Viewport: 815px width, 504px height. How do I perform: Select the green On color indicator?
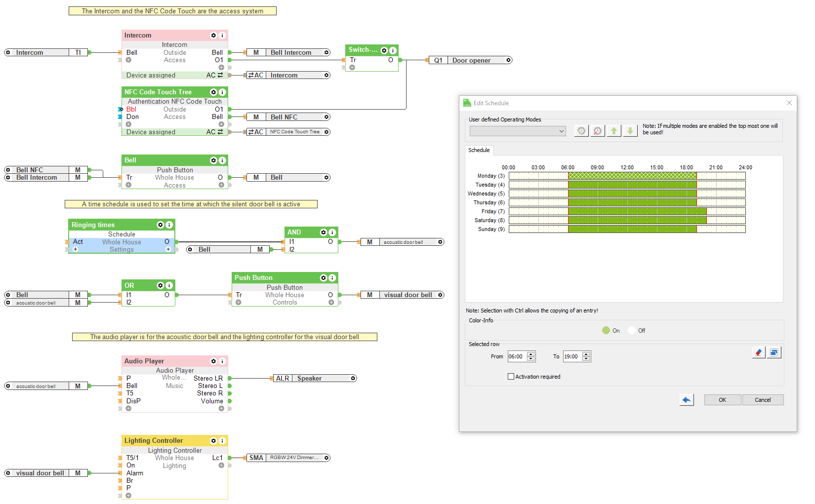[x=606, y=331]
